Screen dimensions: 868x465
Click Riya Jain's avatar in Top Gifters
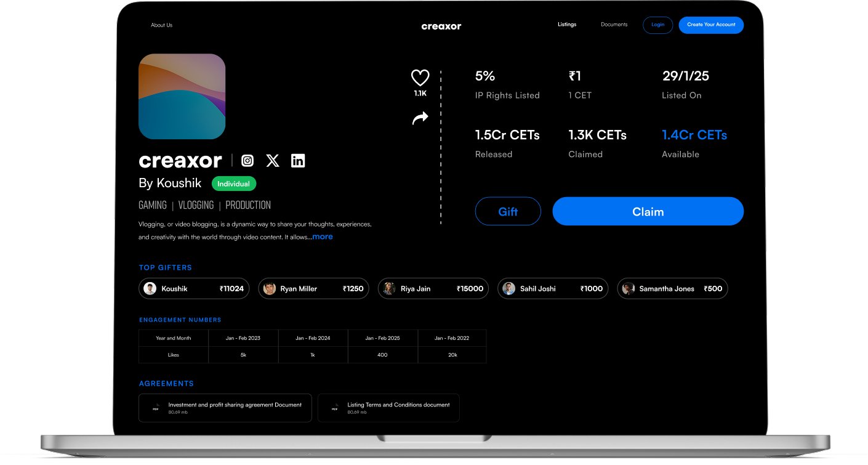click(389, 288)
